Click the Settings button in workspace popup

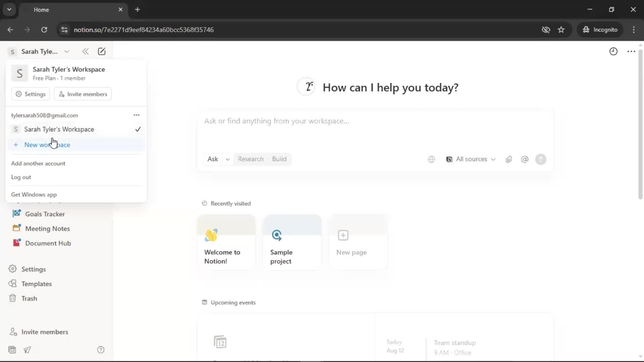[31, 94]
